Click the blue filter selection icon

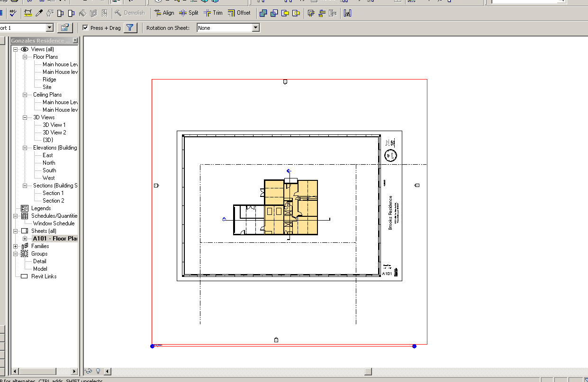coord(129,27)
